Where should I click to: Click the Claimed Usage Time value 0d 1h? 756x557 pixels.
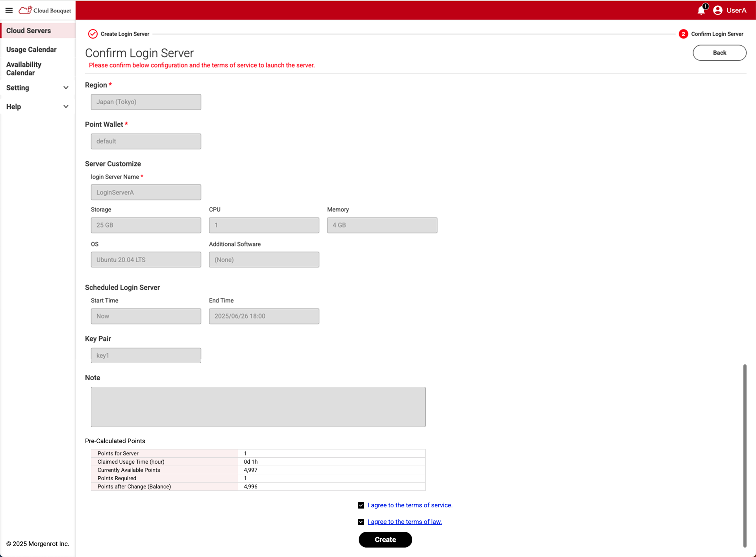251,462
